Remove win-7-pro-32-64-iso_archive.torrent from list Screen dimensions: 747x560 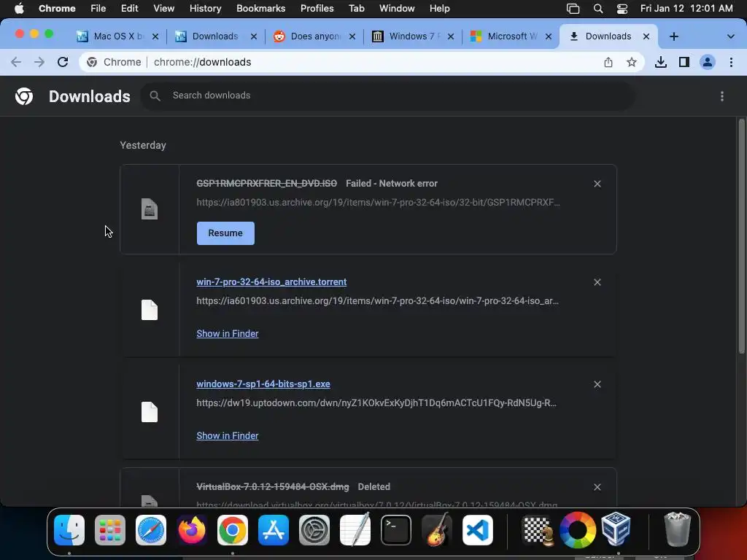(597, 282)
